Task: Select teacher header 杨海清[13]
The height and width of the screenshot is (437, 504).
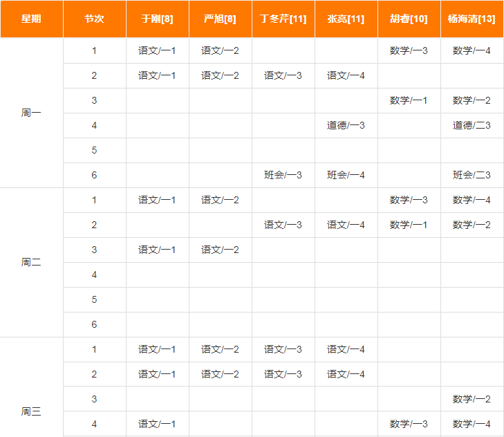Action: tap(472, 19)
